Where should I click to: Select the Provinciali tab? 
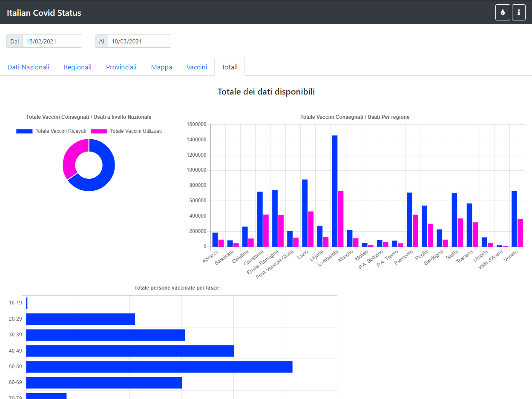click(121, 67)
